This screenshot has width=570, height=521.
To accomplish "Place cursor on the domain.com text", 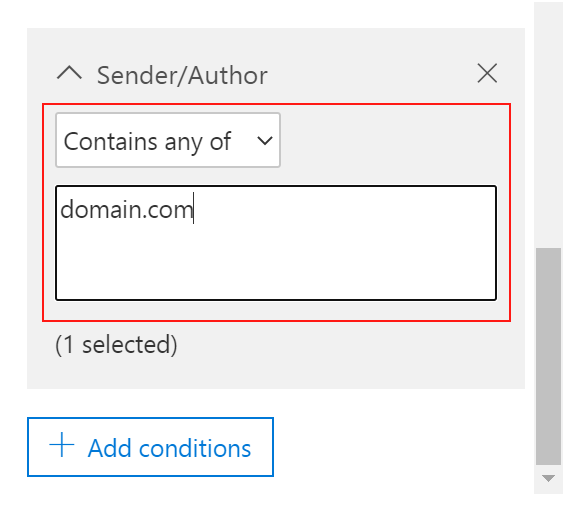I will pos(127,210).
